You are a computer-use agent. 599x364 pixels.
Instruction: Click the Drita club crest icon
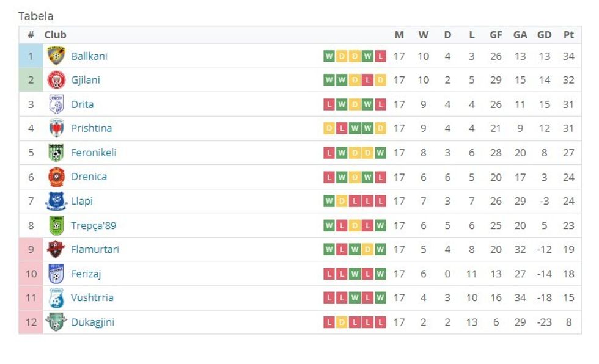tap(56, 104)
